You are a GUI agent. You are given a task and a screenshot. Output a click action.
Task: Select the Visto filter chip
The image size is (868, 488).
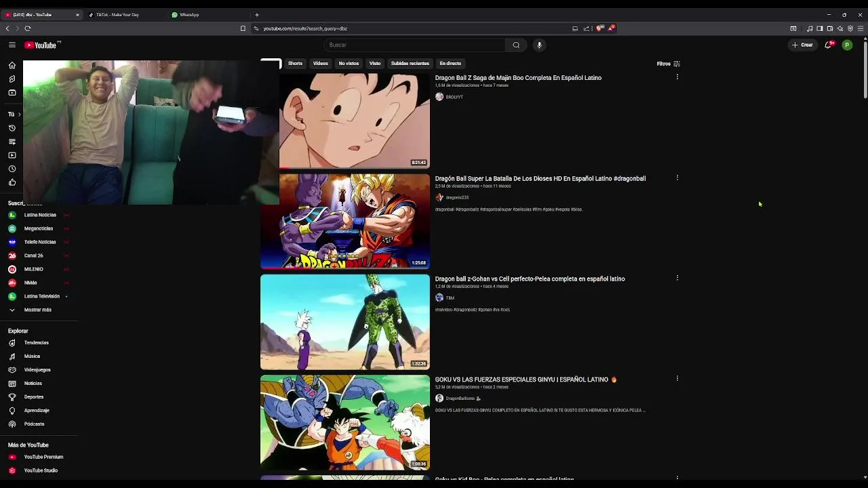375,63
